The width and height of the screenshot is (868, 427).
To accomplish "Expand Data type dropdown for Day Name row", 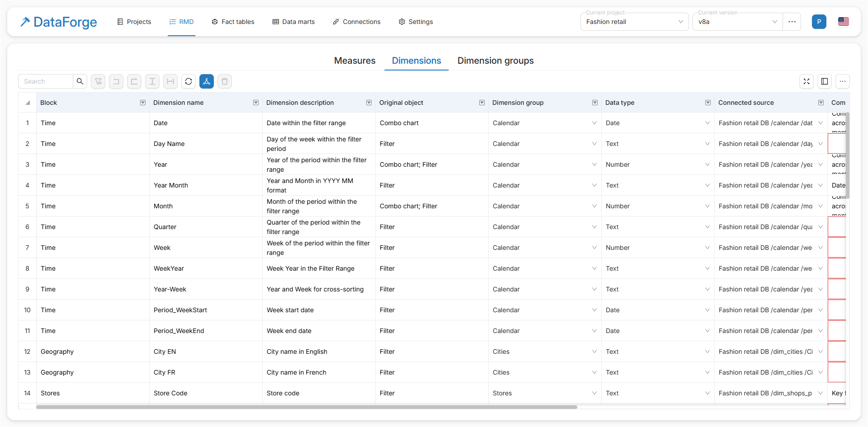I will click(x=707, y=144).
